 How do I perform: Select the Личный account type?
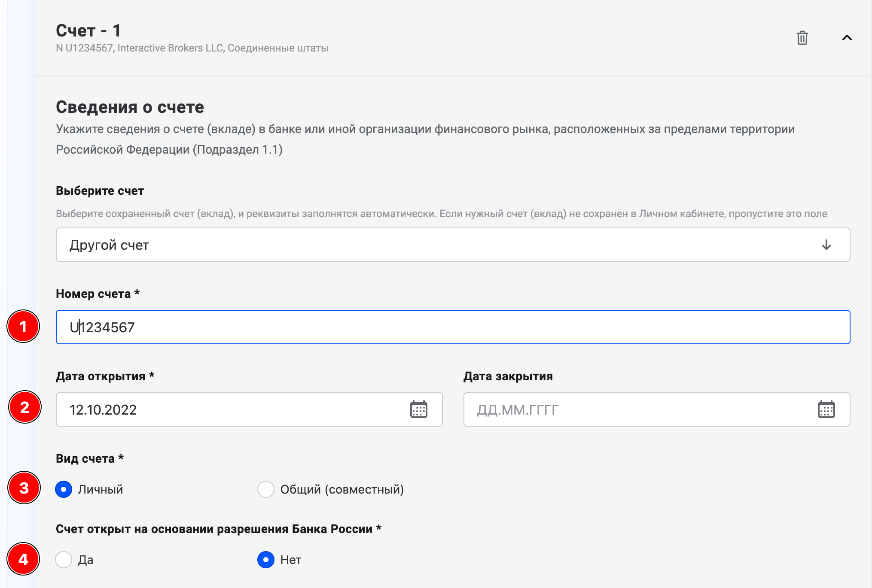point(64,489)
